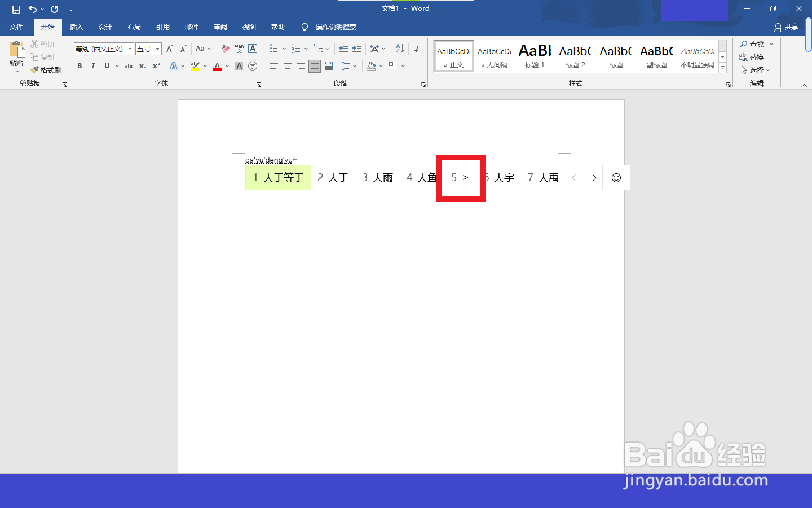Toggle show paragraph marks

417,49
